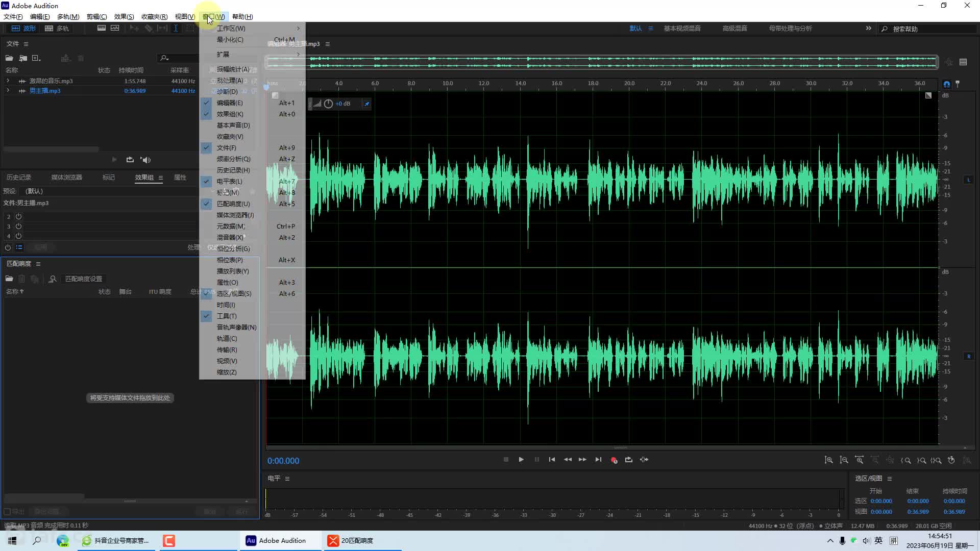Image resolution: width=980 pixels, height=551 pixels.
Task: Uncheck 编辑器(E) in the Window menu
Action: click(253, 103)
